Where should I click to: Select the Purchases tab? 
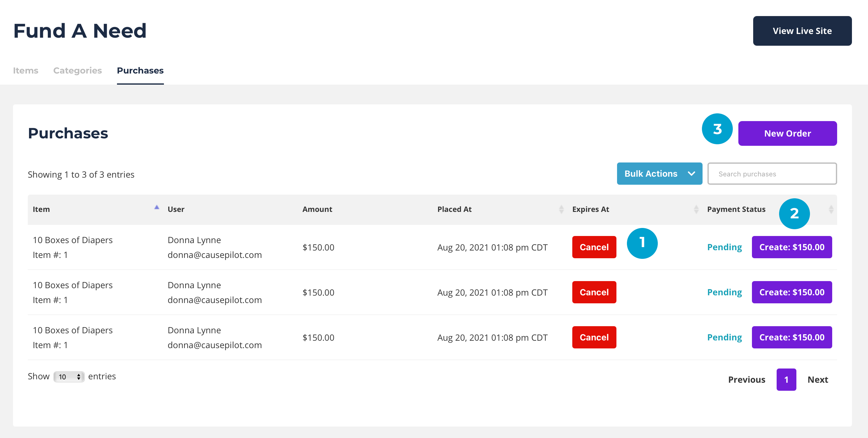[x=140, y=70]
